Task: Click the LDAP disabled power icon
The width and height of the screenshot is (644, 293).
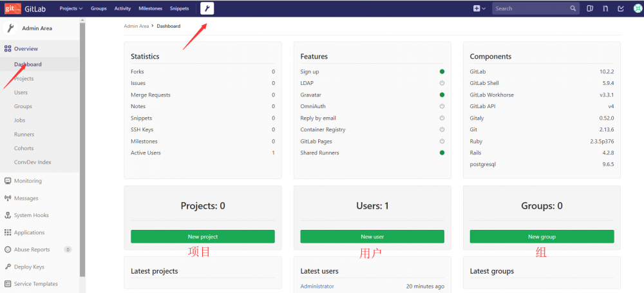Action: point(442,83)
